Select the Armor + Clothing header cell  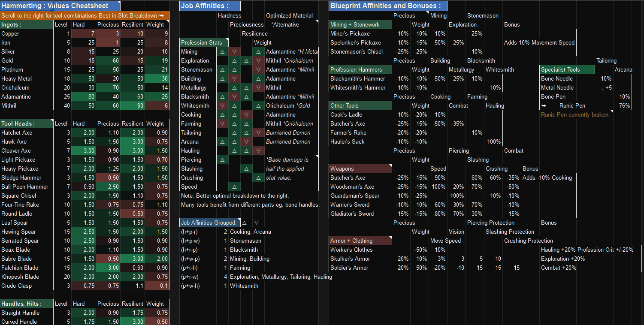pyautogui.click(x=360, y=241)
